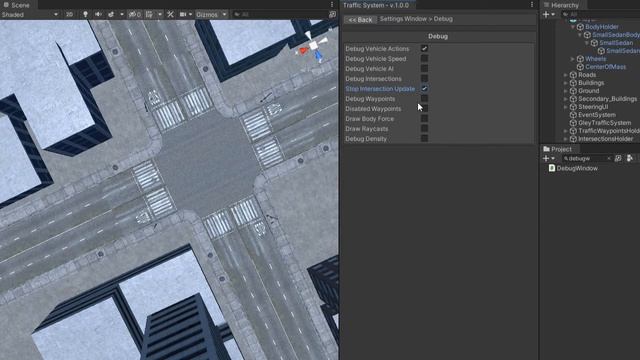The height and width of the screenshot is (360, 640).
Task: Click cube icon beside EventSystem
Action: point(573,115)
